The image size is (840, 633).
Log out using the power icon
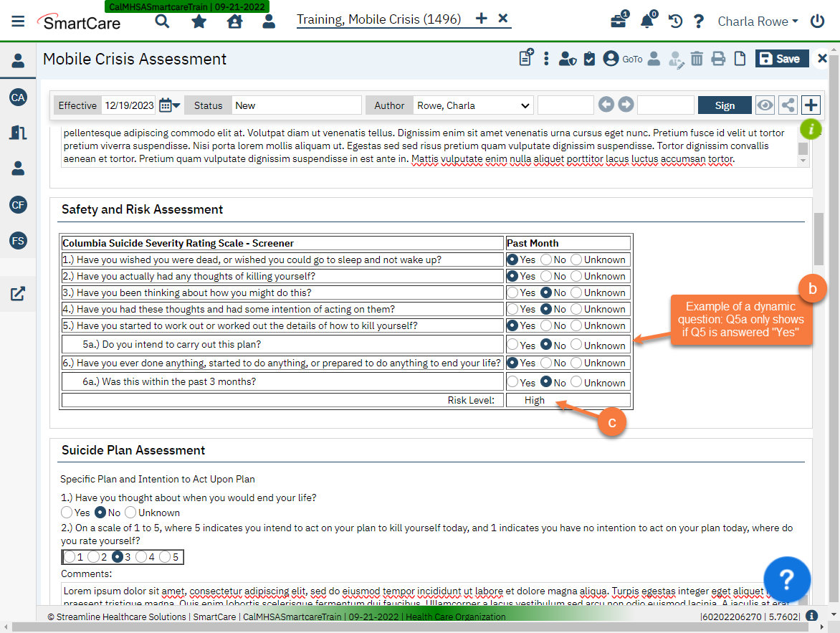pos(817,22)
